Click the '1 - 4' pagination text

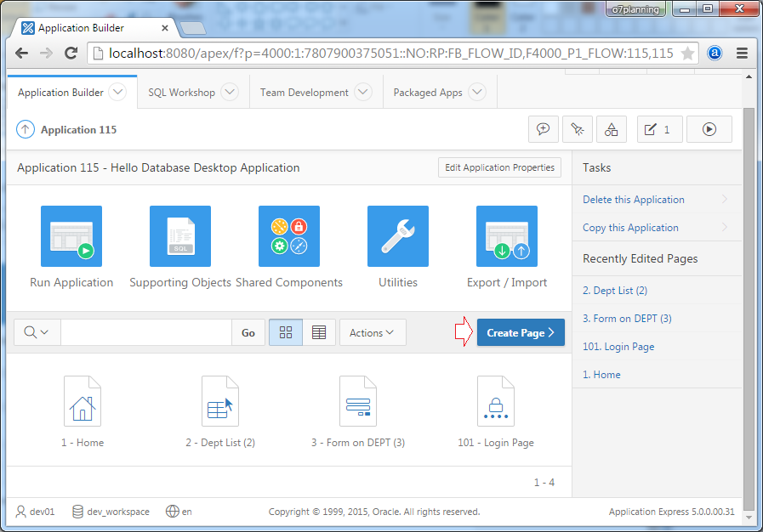pyautogui.click(x=544, y=483)
